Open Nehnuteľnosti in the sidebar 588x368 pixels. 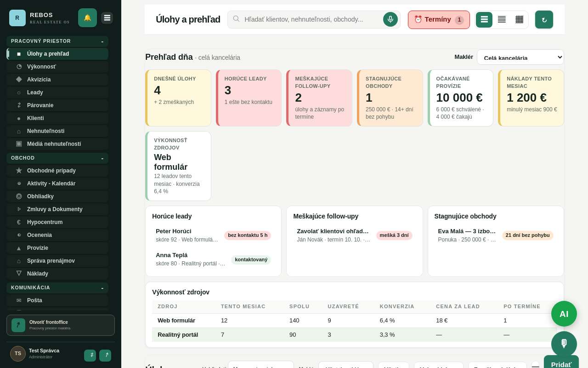point(57,131)
